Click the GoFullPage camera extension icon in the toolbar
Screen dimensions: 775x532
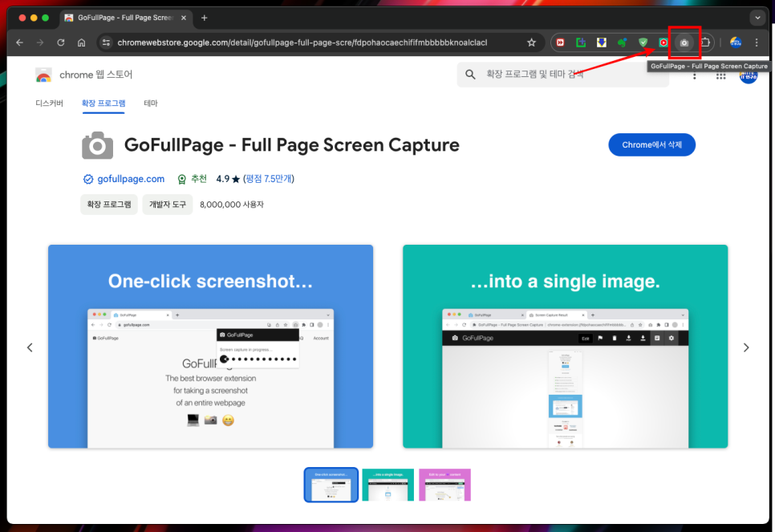[x=684, y=43]
